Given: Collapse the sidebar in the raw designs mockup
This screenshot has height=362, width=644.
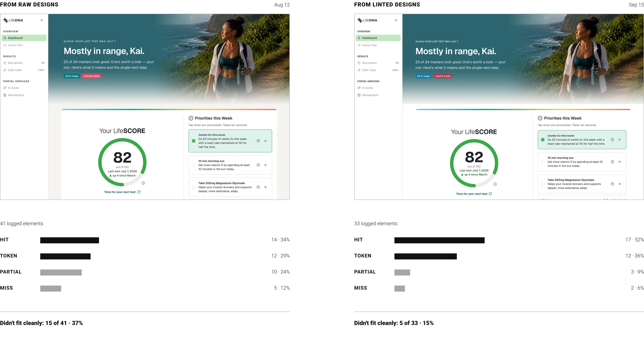Looking at the screenshot, I should pyautogui.click(x=42, y=20).
